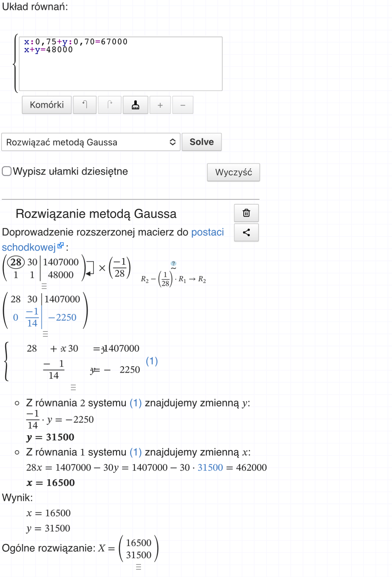
Task: Click the blue 31500 value in substitution
Action: [210, 467]
